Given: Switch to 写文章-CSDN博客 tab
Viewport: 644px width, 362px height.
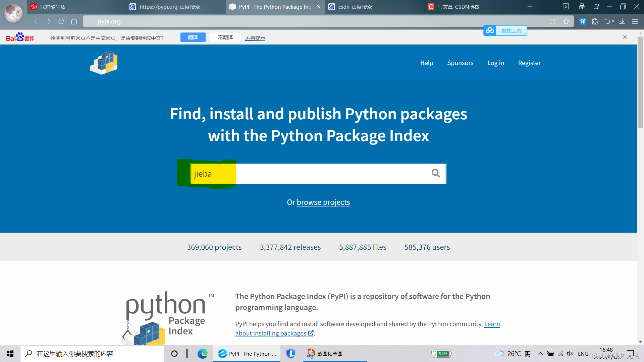Looking at the screenshot, I should pos(458,7).
